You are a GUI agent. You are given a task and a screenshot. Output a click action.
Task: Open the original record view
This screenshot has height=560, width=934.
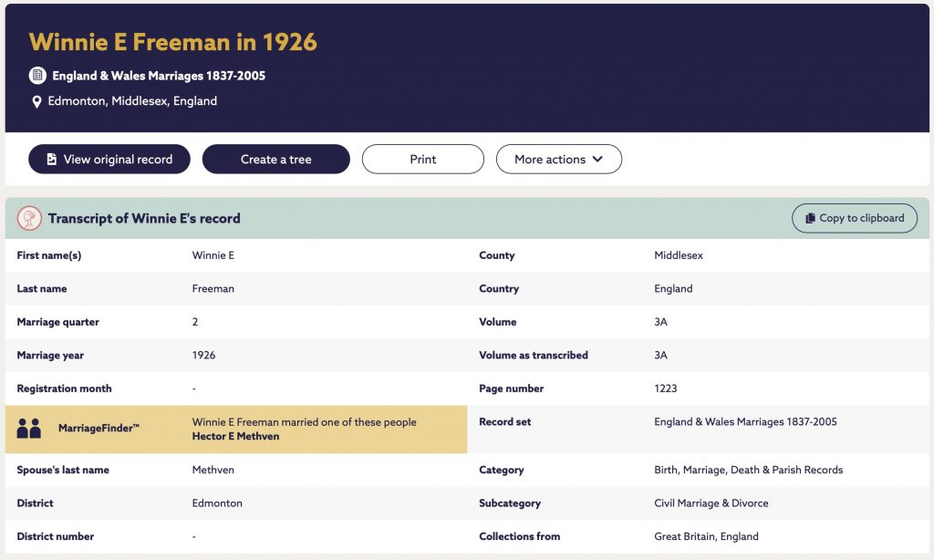tap(109, 159)
